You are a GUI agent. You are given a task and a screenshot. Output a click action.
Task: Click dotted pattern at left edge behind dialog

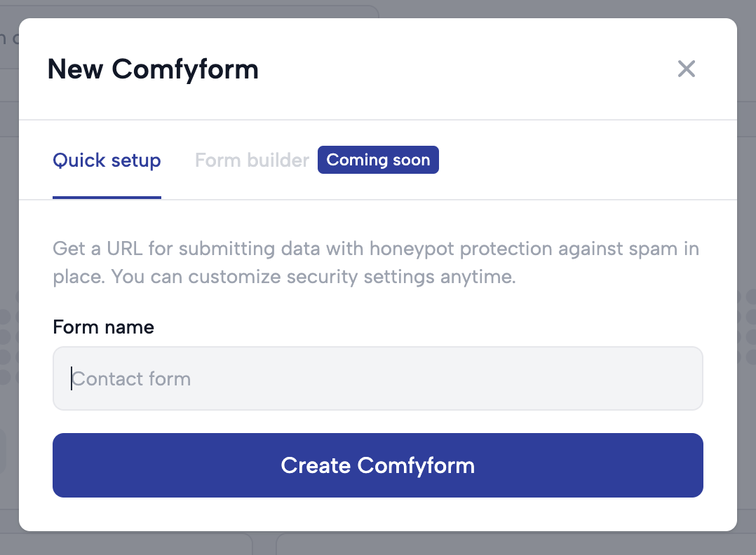[8, 337]
